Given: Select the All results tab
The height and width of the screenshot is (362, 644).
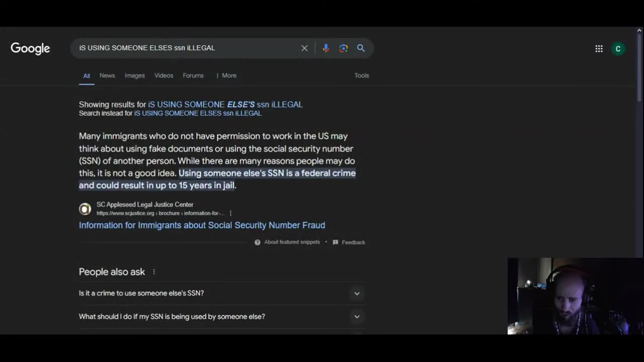Looking at the screenshot, I should (87, 76).
